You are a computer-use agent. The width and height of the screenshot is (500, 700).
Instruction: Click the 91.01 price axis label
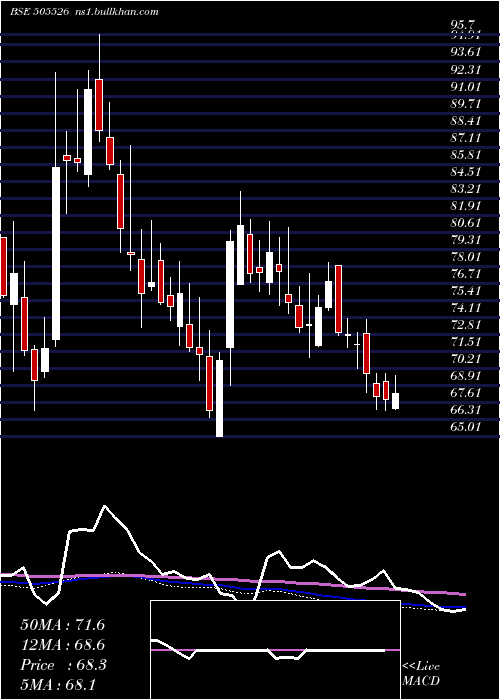tap(466, 87)
